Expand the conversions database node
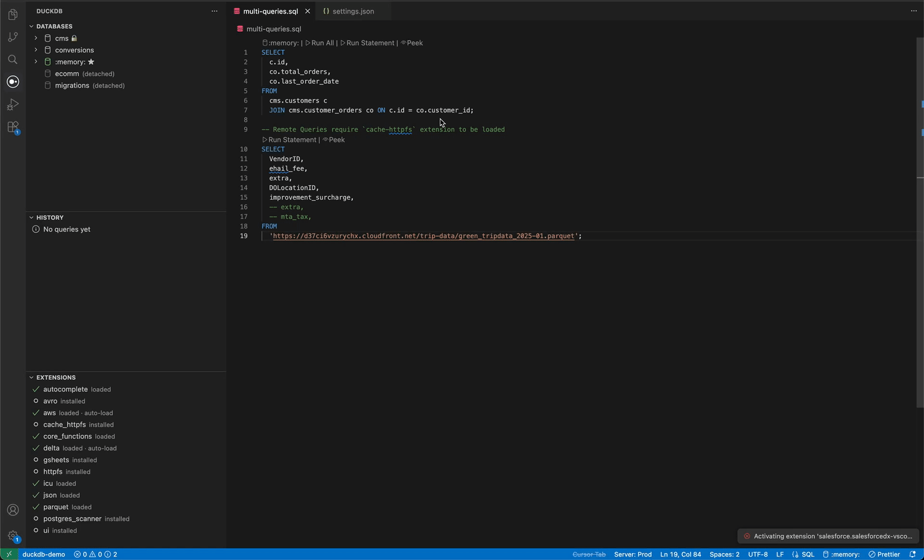The height and width of the screenshot is (560, 924). [x=36, y=50]
